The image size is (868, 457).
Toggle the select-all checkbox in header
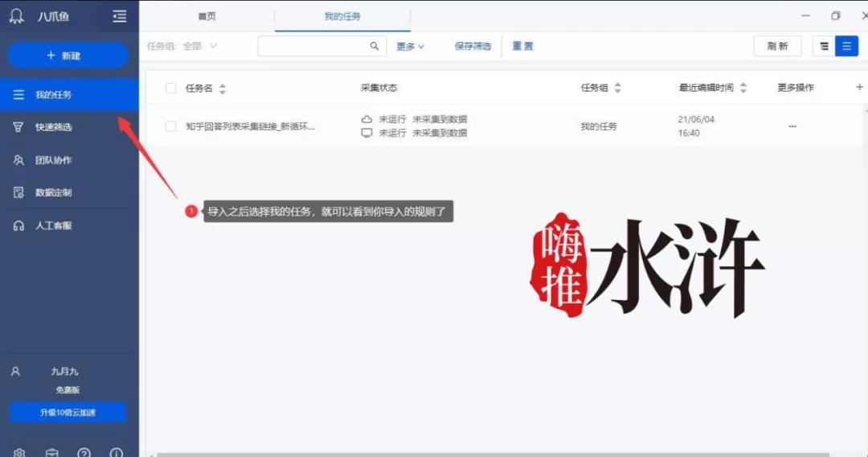tap(170, 88)
